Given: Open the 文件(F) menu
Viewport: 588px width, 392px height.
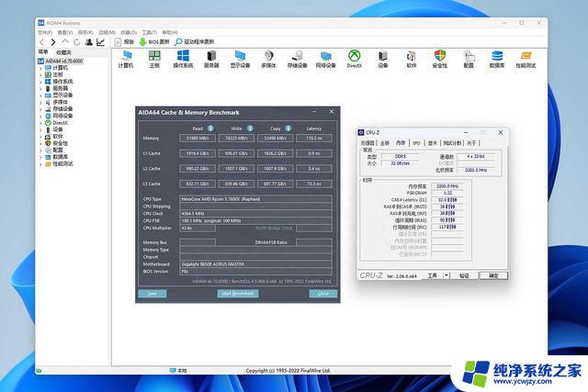Looking at the screenshot, I should point(45,33).
